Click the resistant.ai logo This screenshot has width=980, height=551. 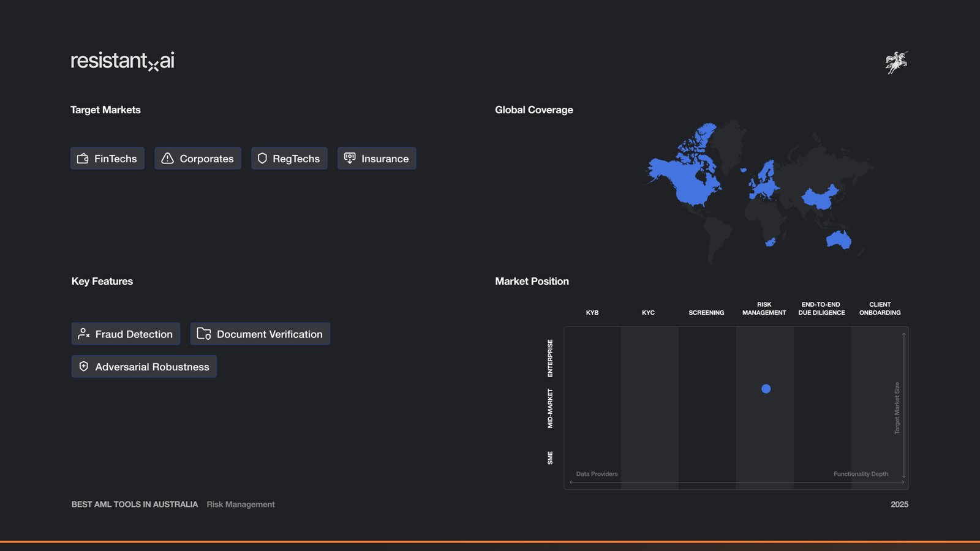point(123,61)
